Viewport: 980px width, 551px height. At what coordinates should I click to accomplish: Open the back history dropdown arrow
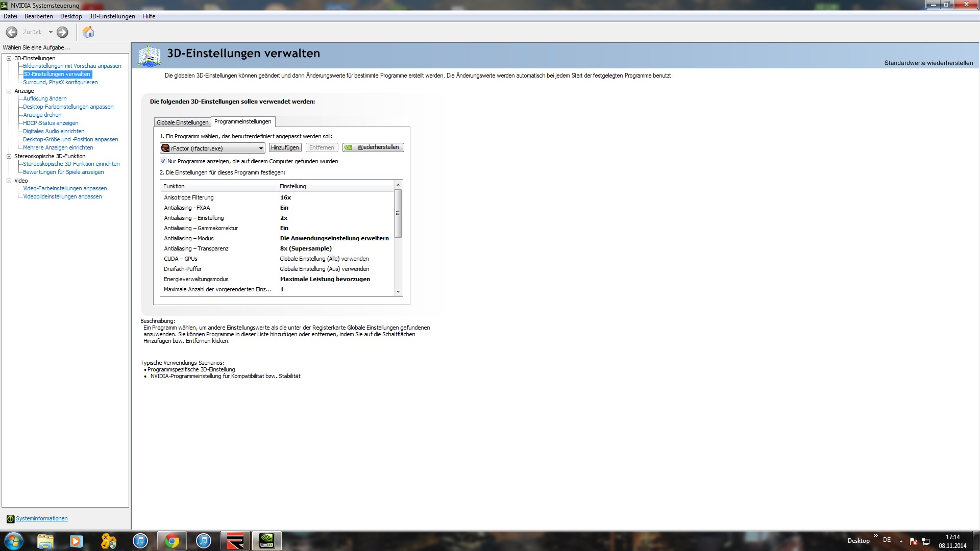(51, 32)
